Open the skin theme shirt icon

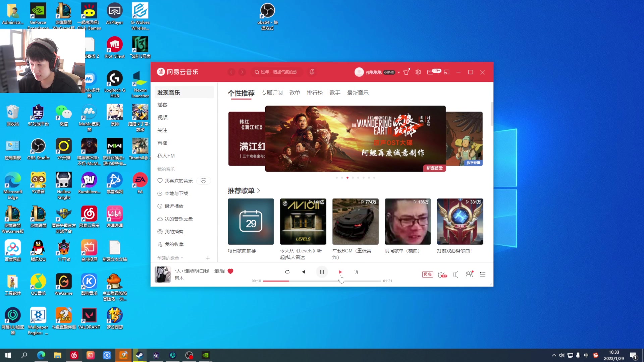coord(406,72)
